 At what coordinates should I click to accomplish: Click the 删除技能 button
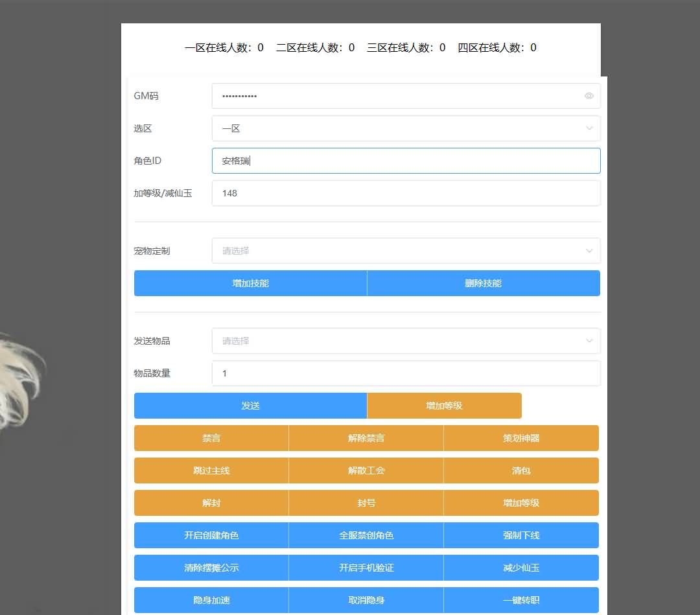[483, 283]
